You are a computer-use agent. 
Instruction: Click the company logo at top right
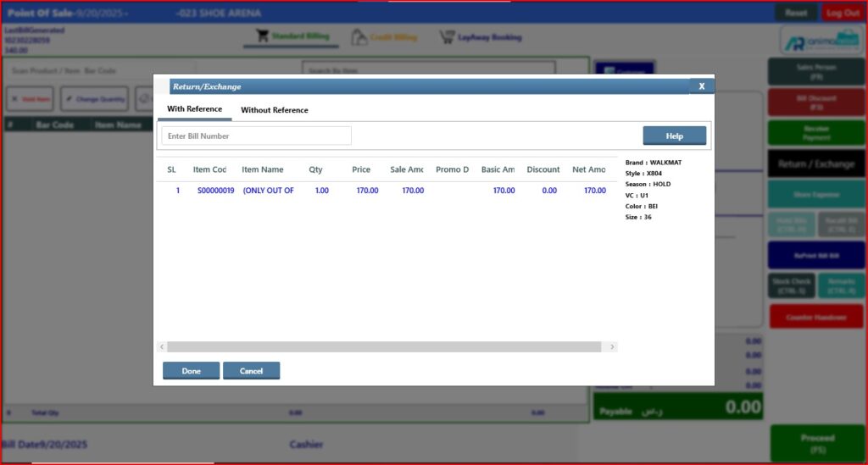[x=819, y=41]
